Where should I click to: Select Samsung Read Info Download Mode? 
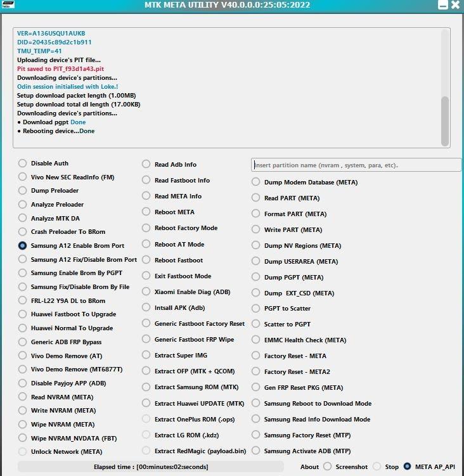pos(255,419)
